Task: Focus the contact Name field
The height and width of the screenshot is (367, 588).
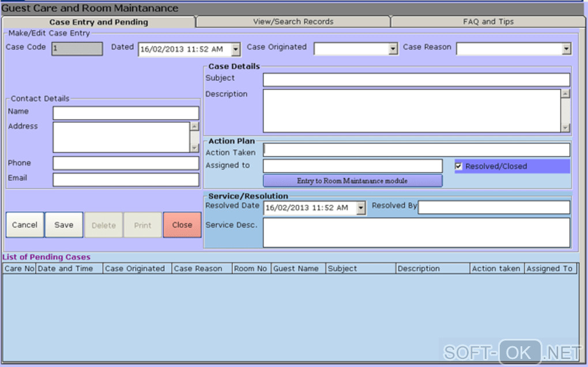Action: click(126, 113)
